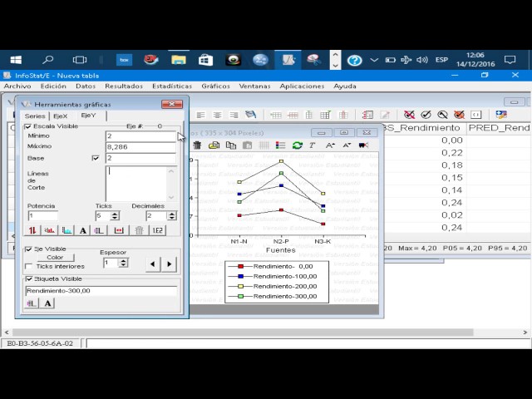This screenshot has width=532, height=399.
Task: Open the Archivo menu
Action: click(x=17, y=86)
